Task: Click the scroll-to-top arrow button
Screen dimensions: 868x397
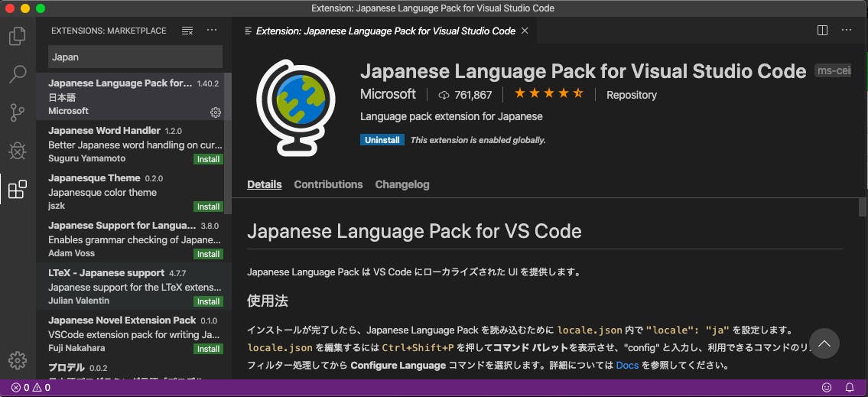Action: pyautogui.click(x=824, y=343)
